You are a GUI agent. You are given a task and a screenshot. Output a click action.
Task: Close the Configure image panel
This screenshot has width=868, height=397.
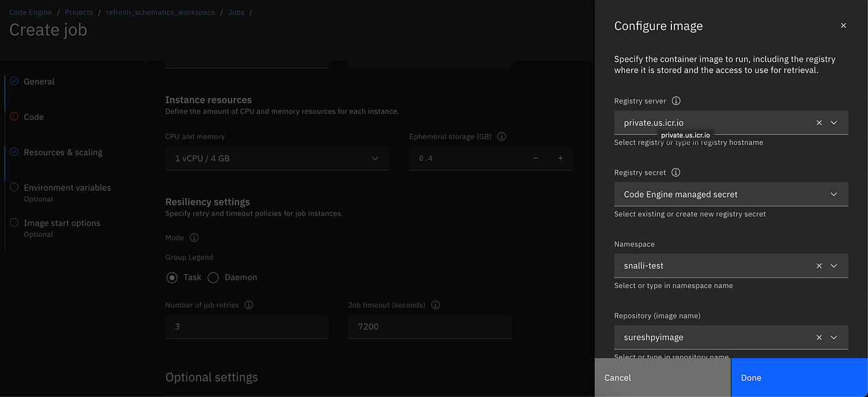843,26
